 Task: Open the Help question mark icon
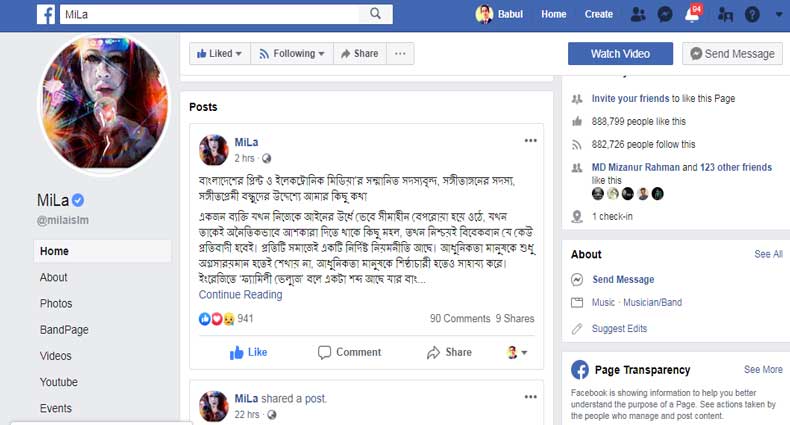[x=752, y=14]
